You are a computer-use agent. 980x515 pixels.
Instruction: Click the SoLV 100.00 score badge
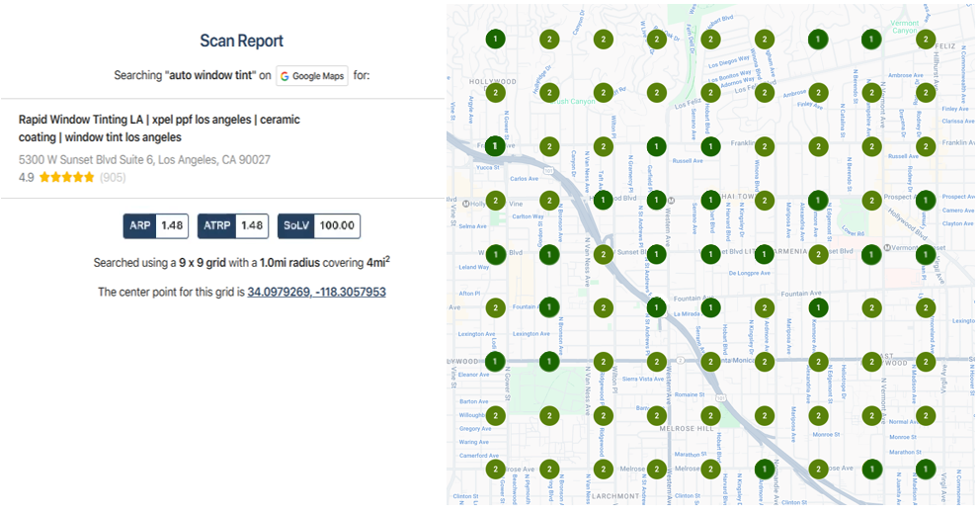318,225
